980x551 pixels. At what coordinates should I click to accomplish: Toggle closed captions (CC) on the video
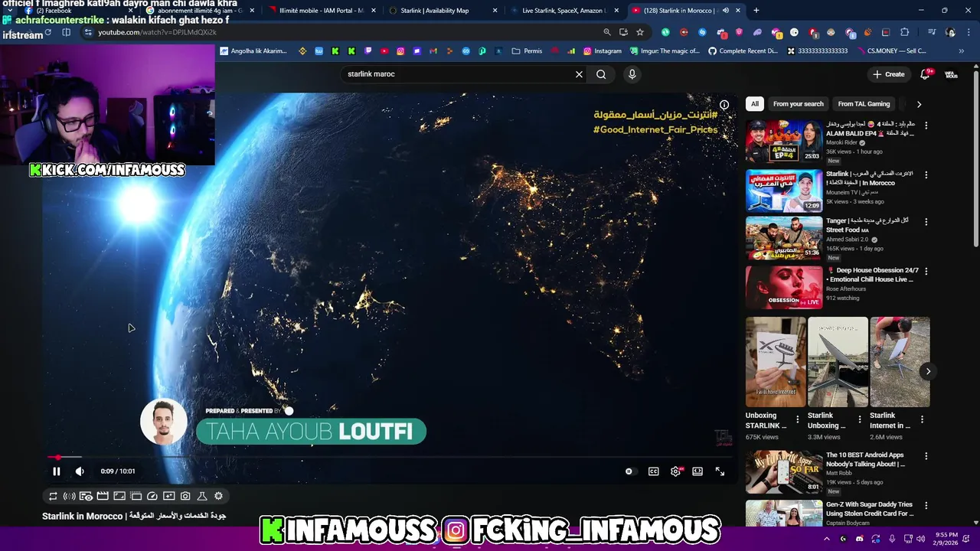(653, 471)
